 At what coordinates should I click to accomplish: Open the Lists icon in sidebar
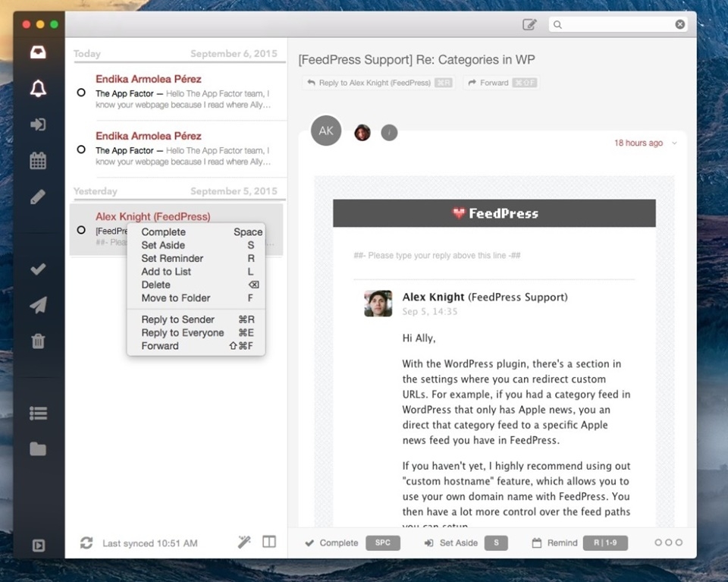(x=38, y=413)
